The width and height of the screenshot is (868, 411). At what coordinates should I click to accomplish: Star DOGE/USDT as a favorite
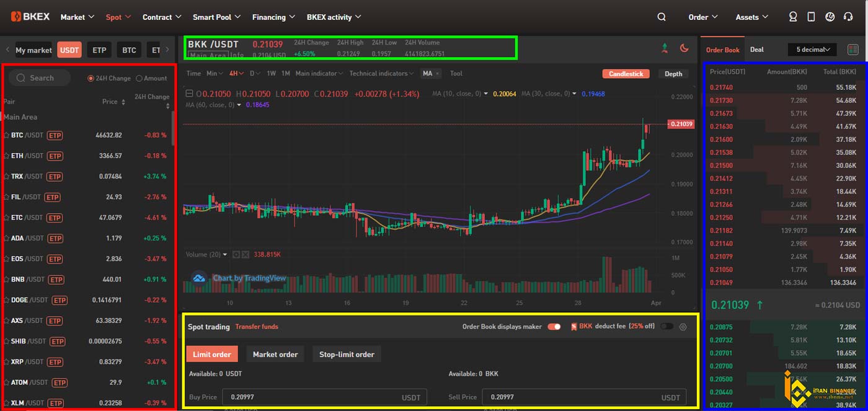(6, 300)
